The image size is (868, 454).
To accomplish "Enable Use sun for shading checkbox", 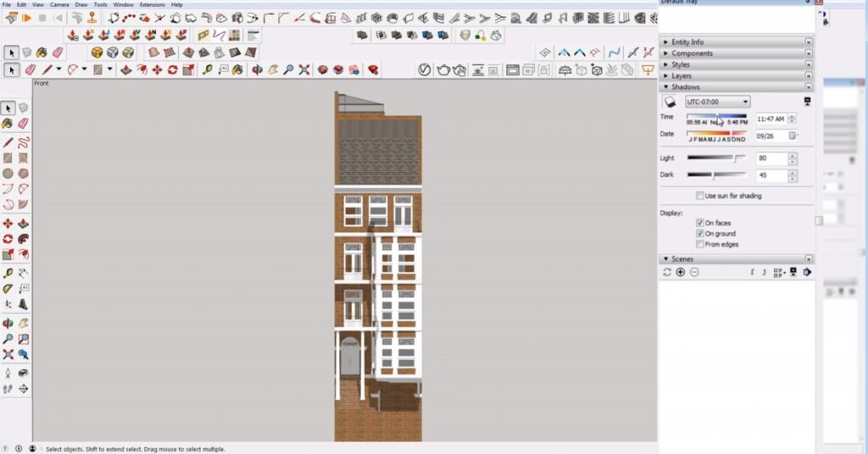I will coord(699,196).
